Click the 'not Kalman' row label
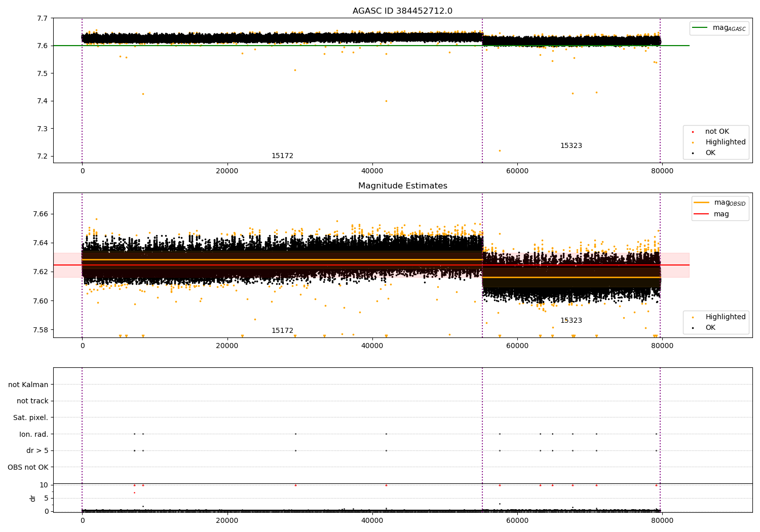The image size is (760, 532). point(28,385)
